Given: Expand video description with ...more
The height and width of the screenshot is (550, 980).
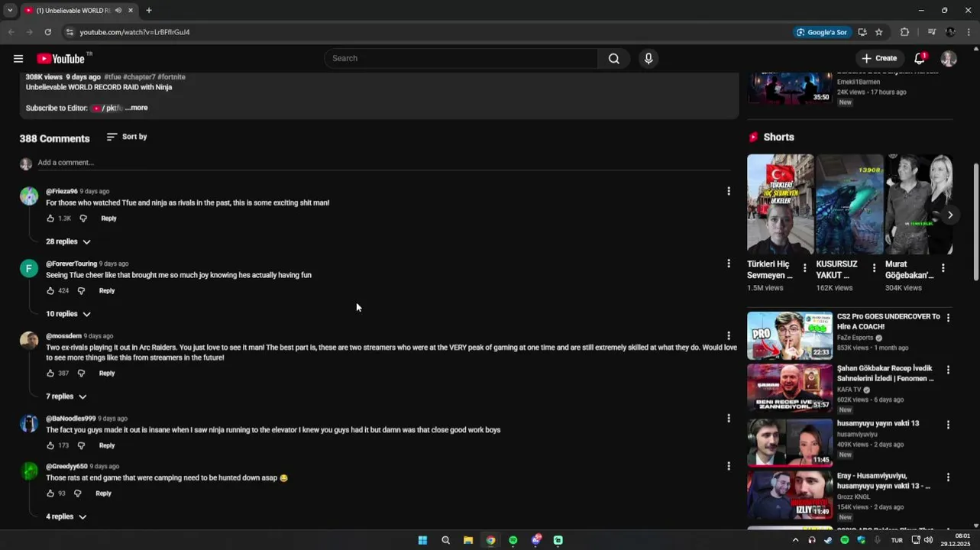Looking at the screenshot, I should pos(137,108).
